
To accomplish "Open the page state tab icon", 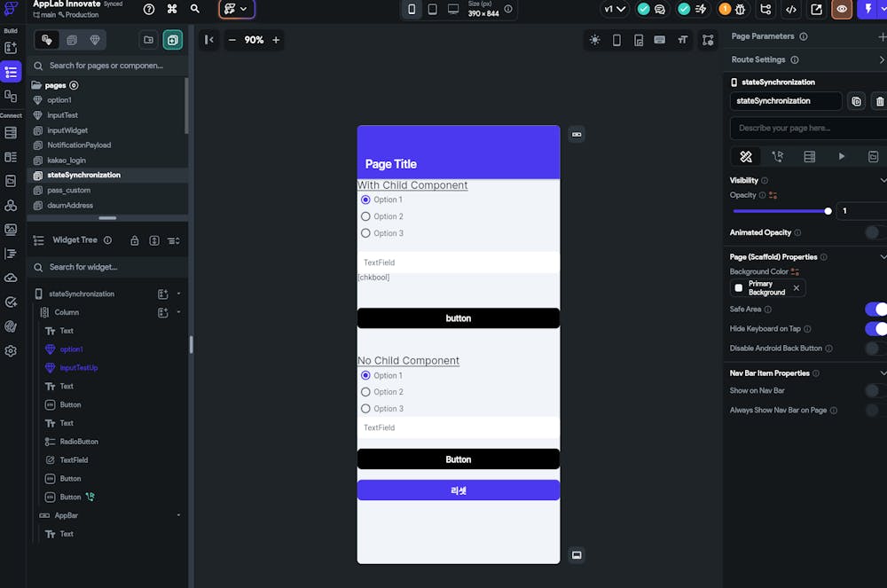I will click(x=873, y=157).
